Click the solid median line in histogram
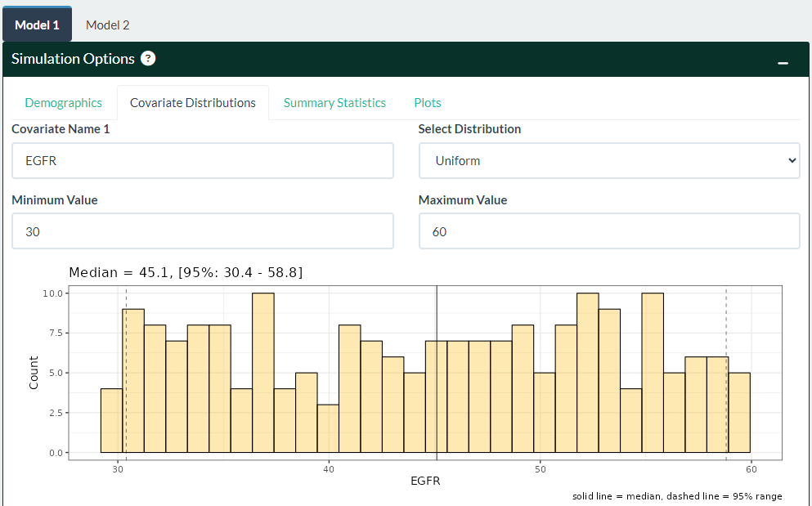This screenshot has height=506, width=812. click(437, 315)
